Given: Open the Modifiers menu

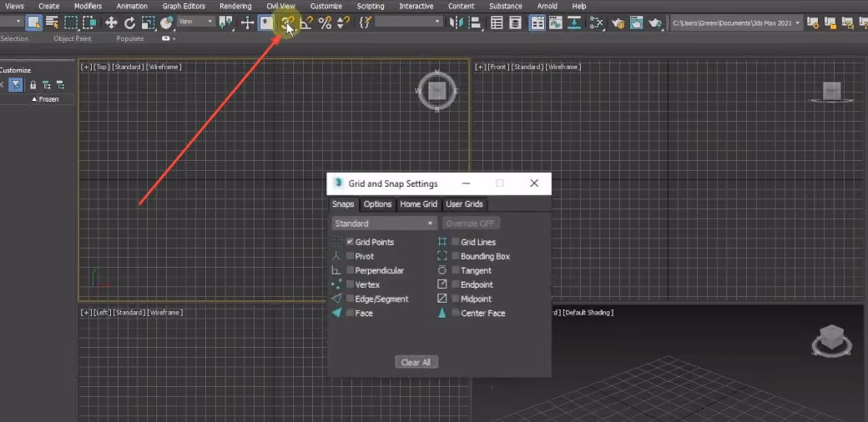Looking at the screenshot, I should tap(88, 6).
